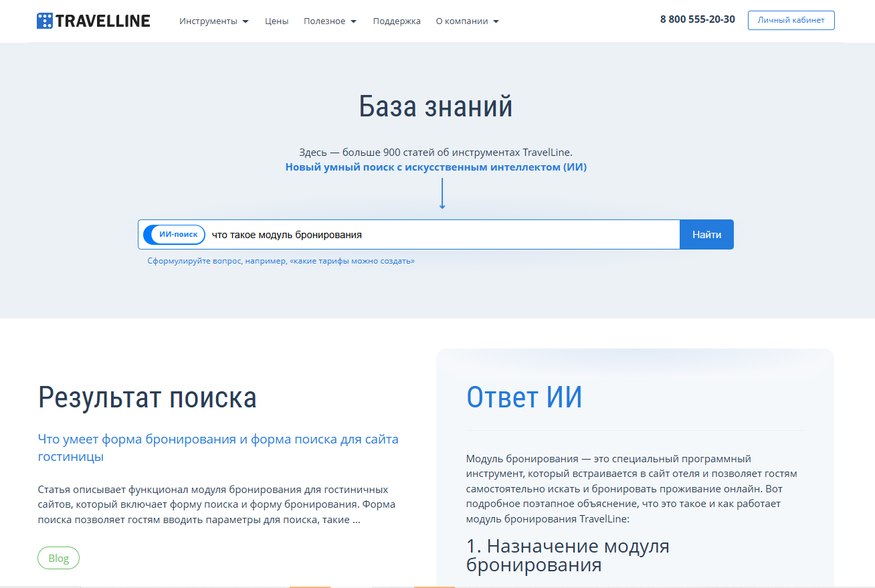Select the Blog tag
Screen dimensions: 875x588
tap(58, 558)
